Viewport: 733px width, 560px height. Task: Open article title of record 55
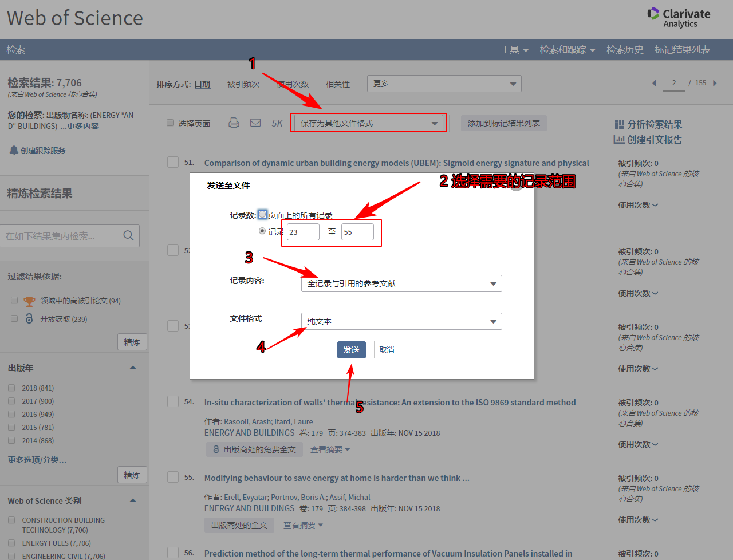pyautogui.click(x=337, y=478)
